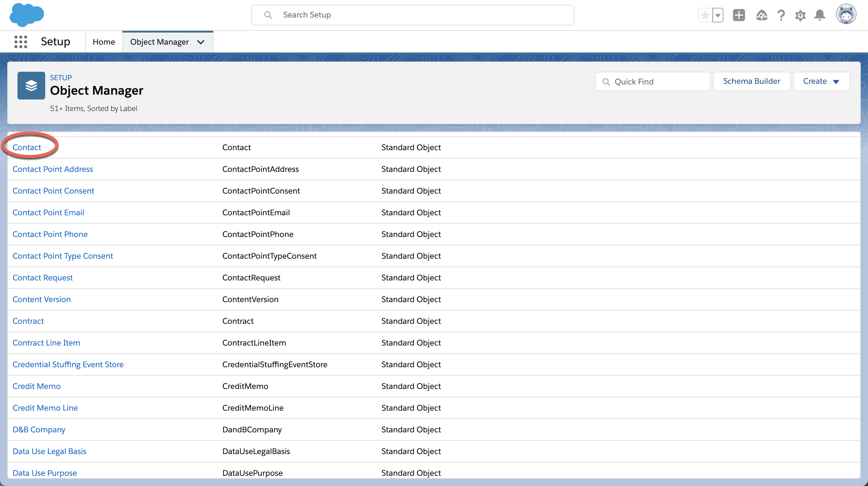868x486 pixels.
Task: Focus the Search Setup field
Action: (413, 15)
